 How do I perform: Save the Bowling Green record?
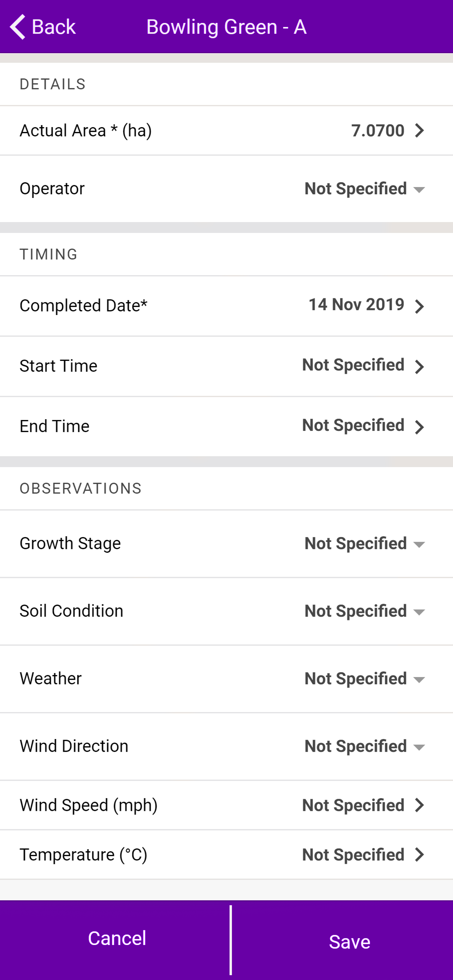[349, 942]
